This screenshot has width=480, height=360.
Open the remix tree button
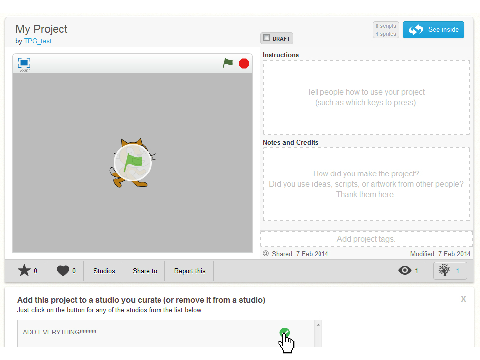click(x=450, y=270)
